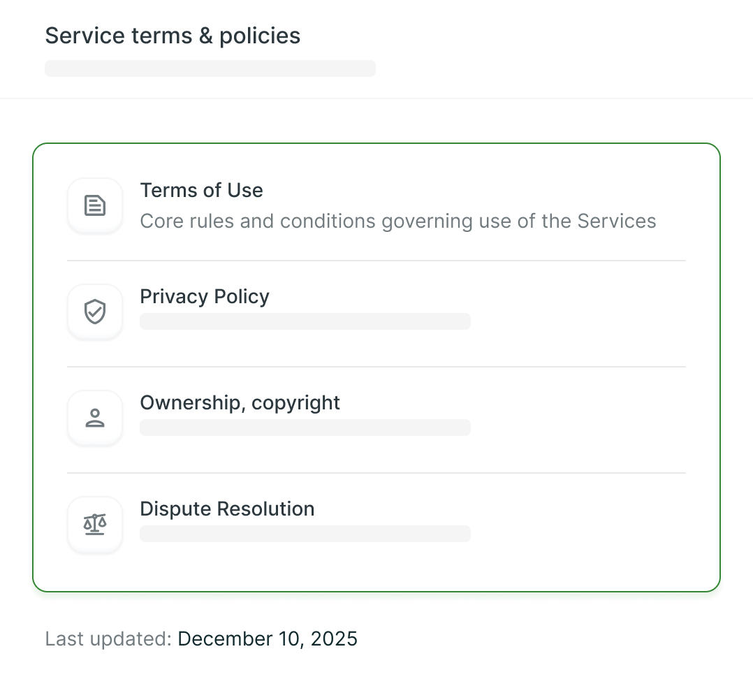This screenshot has height=700, width=753.
Task: Open the Privacy Policy title
Action: pyautogui.click(x=205, y=296)
